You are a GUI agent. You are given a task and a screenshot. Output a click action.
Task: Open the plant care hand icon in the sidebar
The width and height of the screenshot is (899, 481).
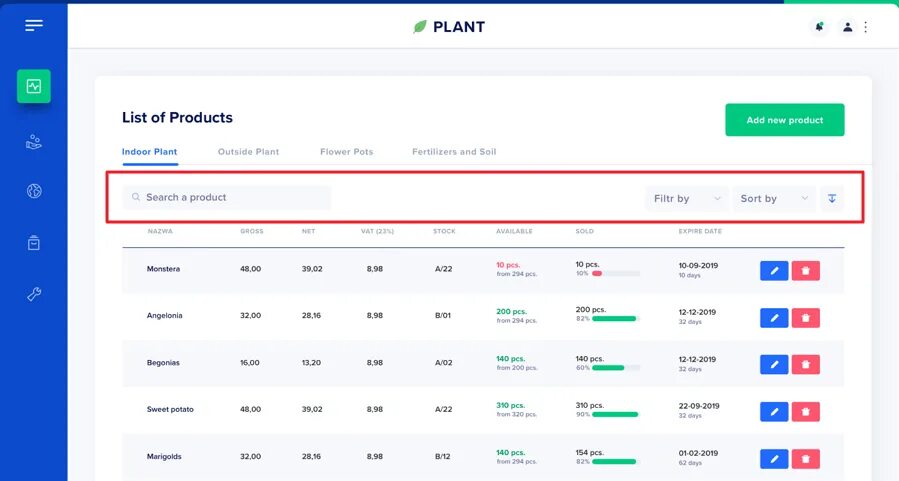[x=34, y=141]
